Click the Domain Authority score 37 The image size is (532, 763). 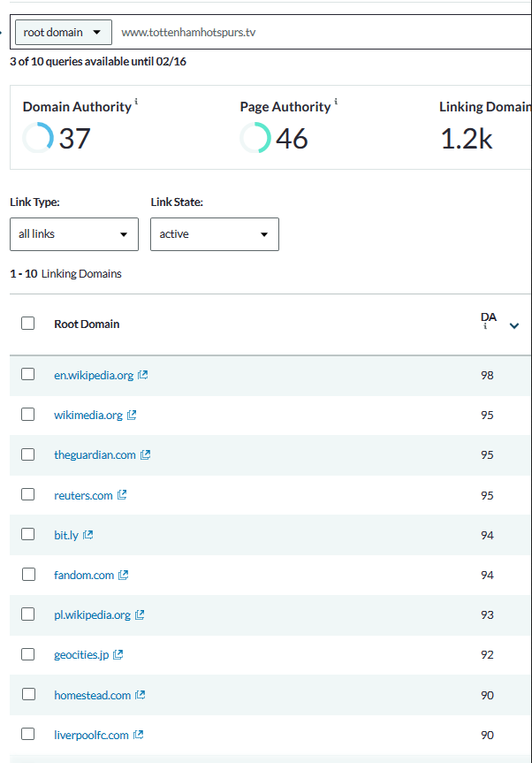(x=74, y=138)
